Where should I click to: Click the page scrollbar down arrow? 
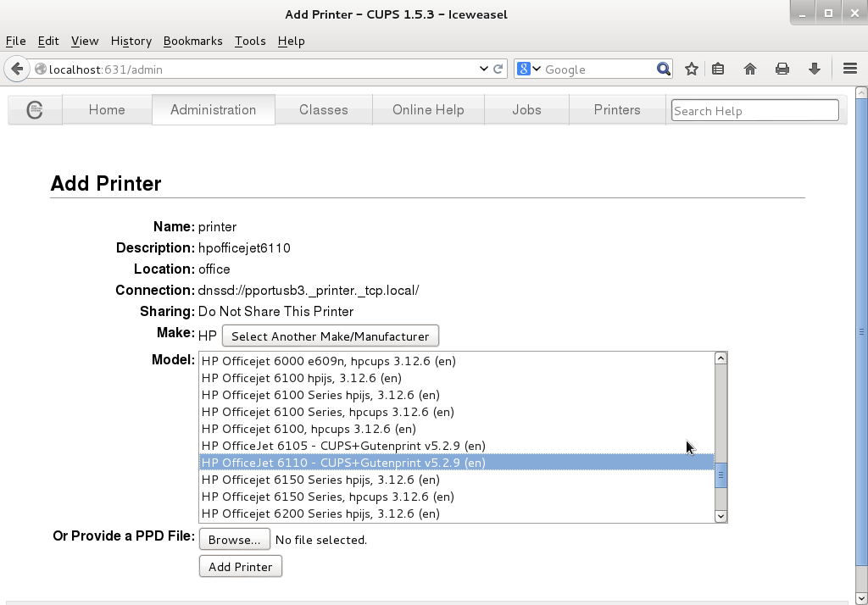click(x=861, y=598)
